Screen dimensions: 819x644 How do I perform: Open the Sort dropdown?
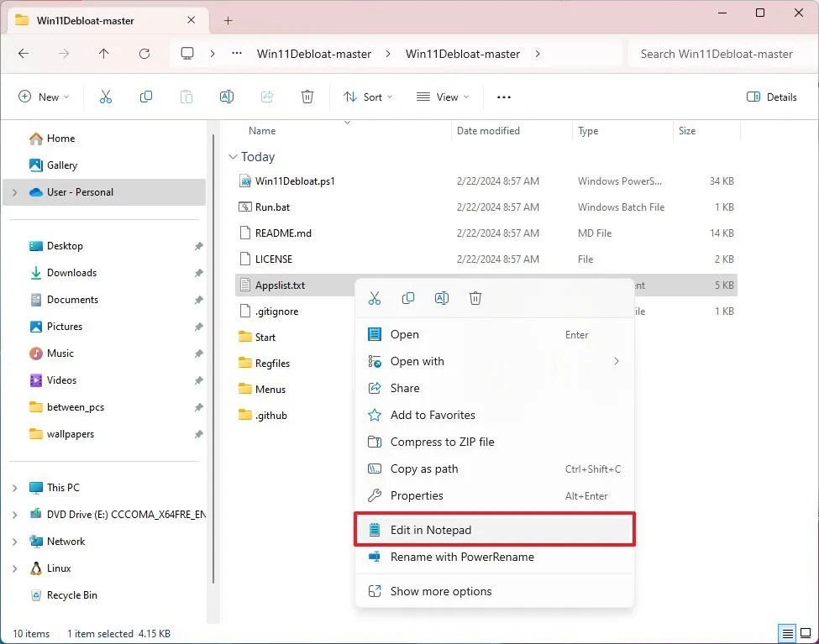[368, 97]
